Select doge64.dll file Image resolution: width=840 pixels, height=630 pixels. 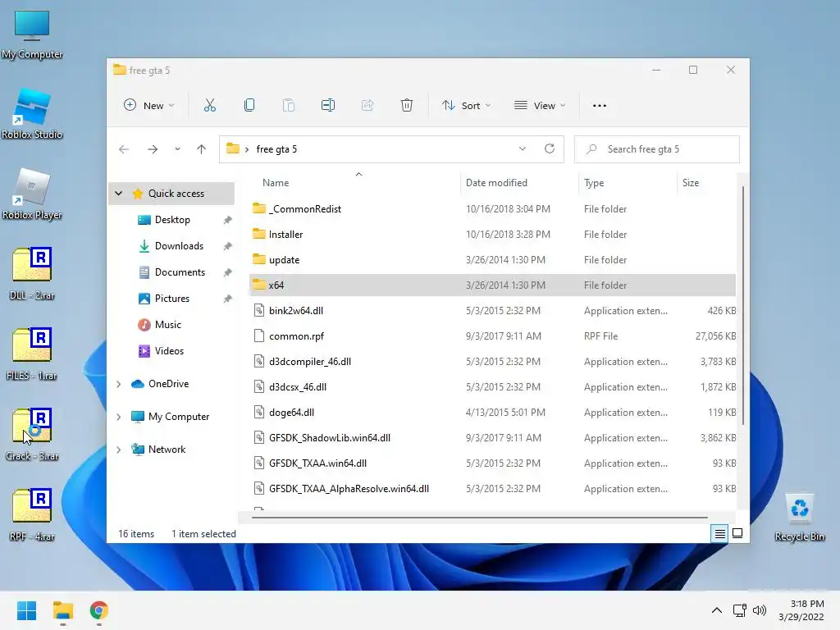[492, 413]
